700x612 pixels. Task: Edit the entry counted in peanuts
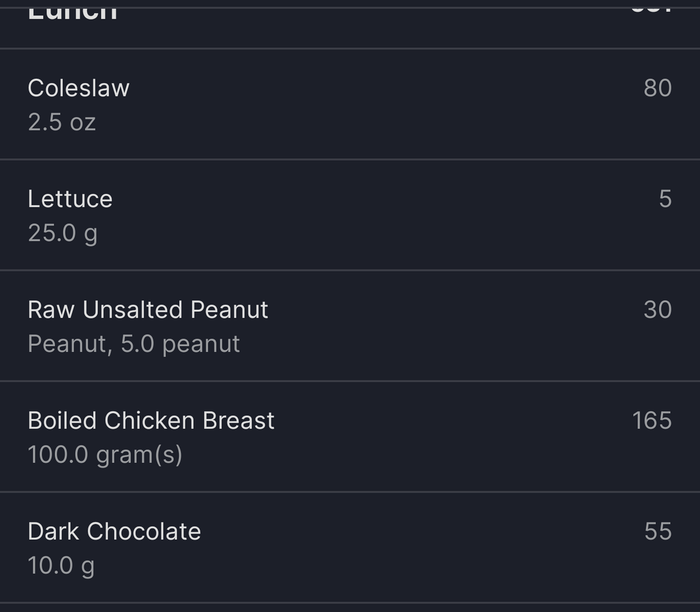click(350, 325)
